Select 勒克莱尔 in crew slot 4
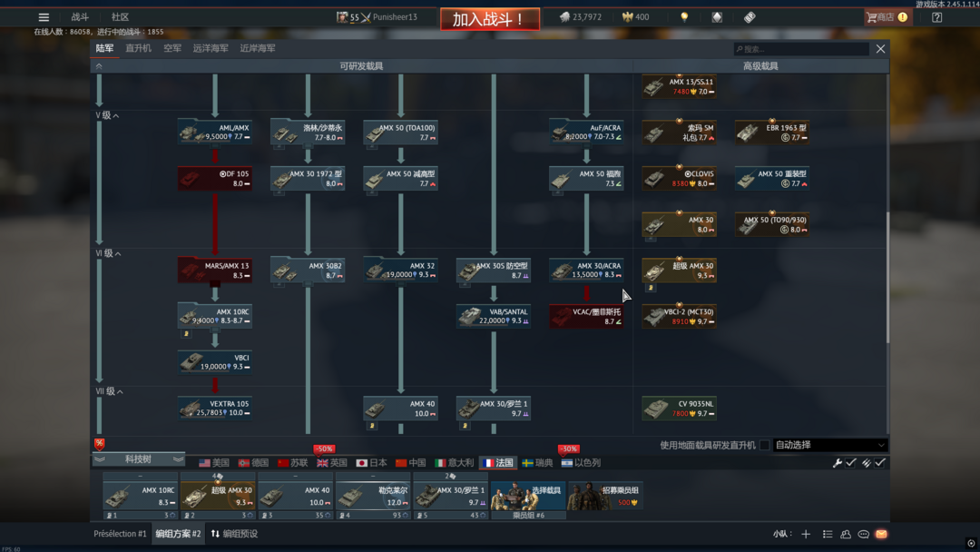 [x=373, y=496]
